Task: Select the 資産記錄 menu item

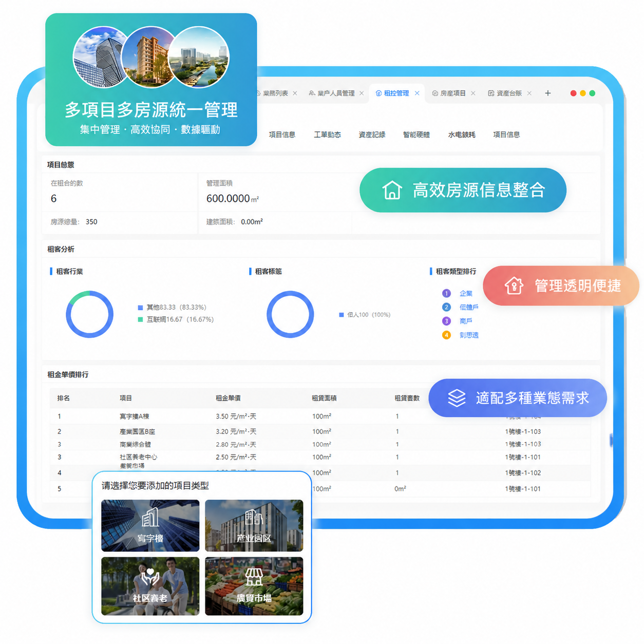Action: pos(372,135)
